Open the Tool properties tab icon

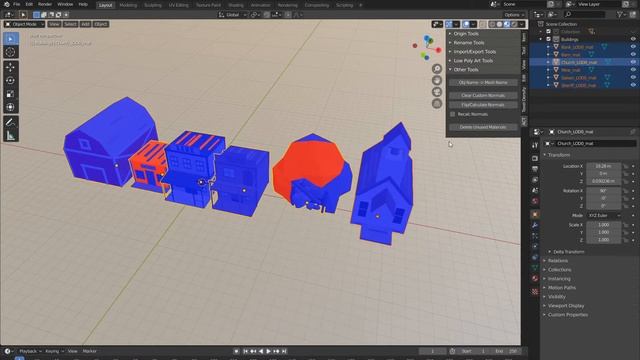(535, 145)
